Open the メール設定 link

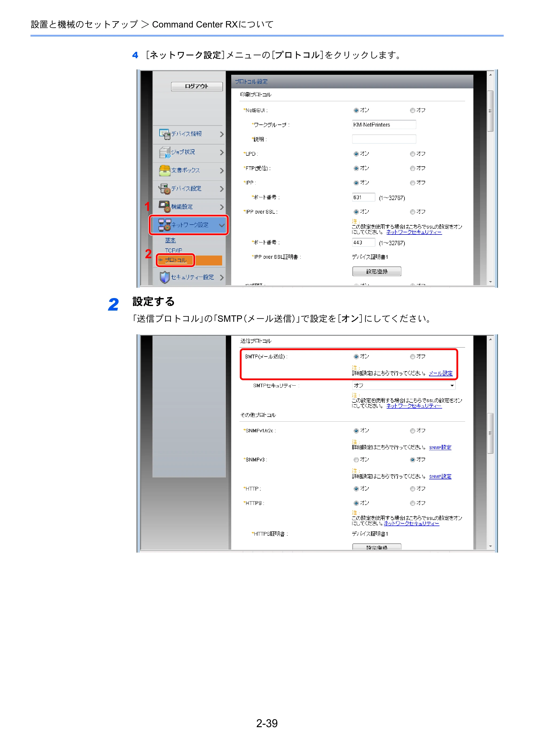441,373
